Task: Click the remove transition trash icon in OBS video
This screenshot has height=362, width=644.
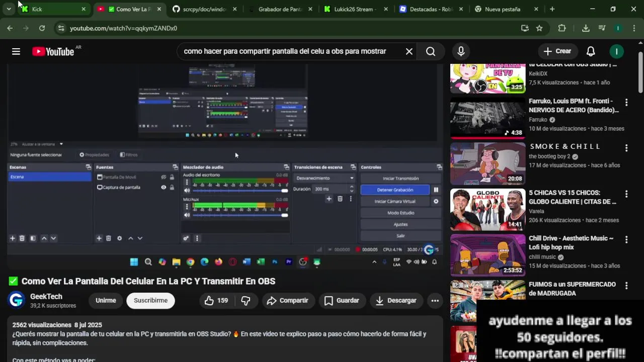Action: pyautogui.click(x=340, y=199)
